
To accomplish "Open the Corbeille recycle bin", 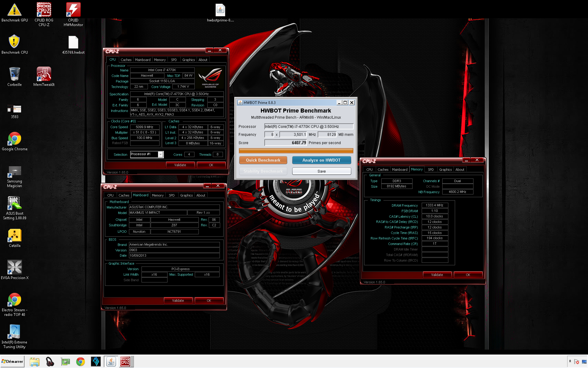I will [14, 77].
